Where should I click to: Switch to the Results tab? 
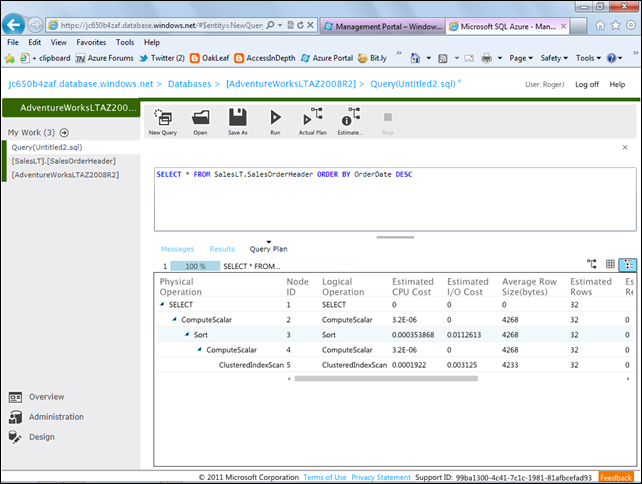[x=222, y=249]
